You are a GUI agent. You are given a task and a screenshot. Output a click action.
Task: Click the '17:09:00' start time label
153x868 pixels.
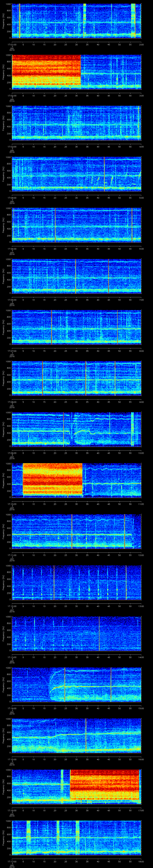12,453
